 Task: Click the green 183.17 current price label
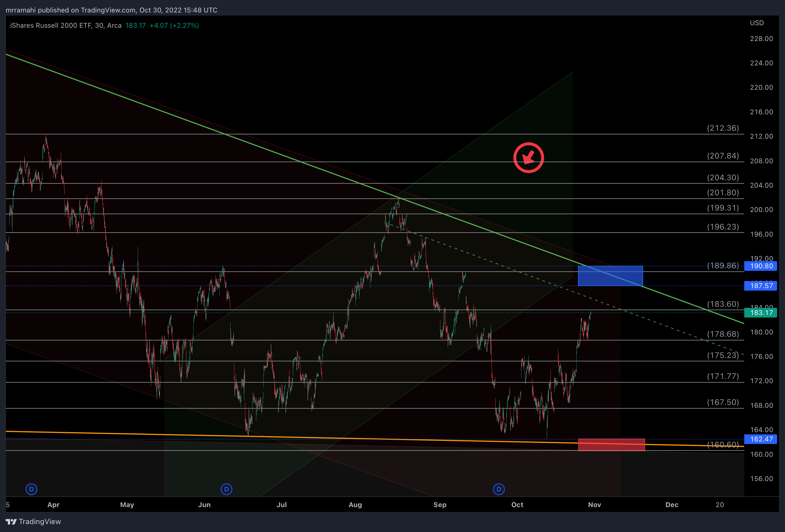[x=761, y=313]
